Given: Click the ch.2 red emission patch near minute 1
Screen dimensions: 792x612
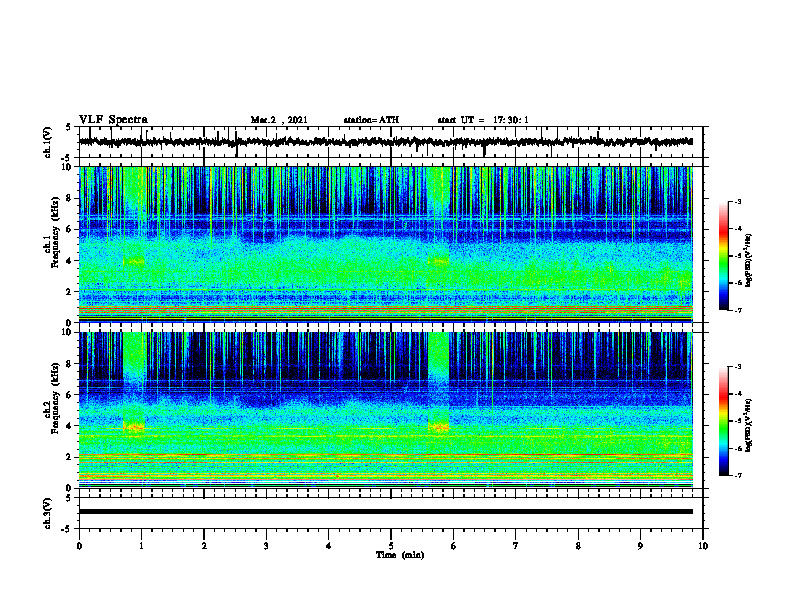Looking at the screenshot, I should (134, 427).
